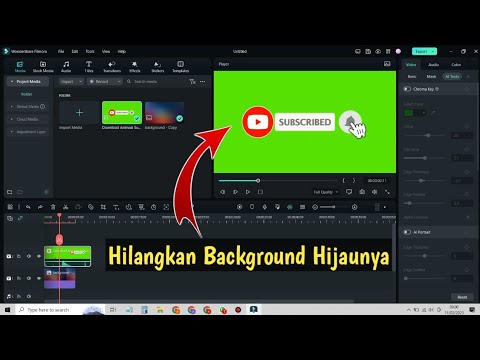The height and width of the screenshot is (360, 480).
Task: Open the Transitions library
Action: (x=112, y=66)
